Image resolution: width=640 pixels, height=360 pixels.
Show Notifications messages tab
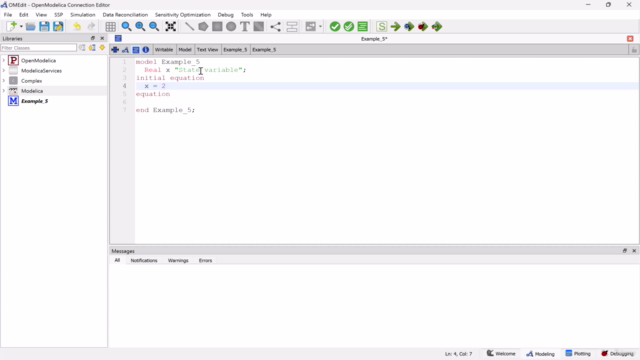pos(144,260)
